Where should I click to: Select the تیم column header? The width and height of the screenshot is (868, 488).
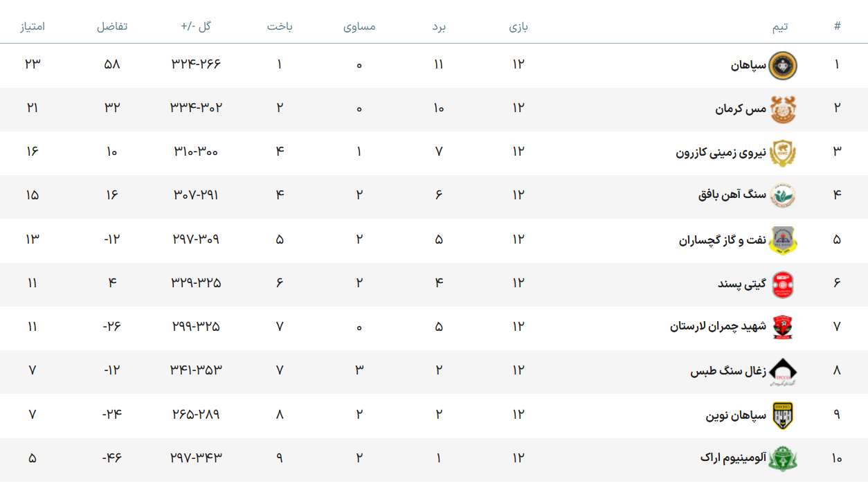tap(780, 27)
